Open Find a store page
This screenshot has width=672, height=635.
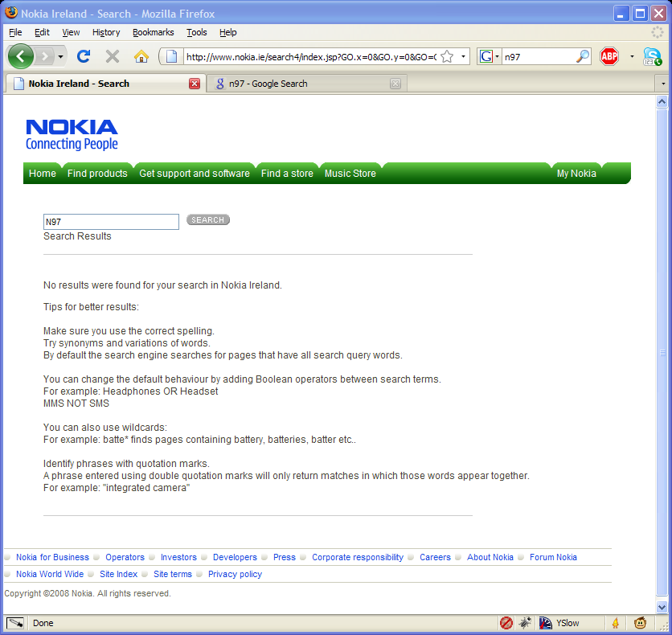click(x=287, y=174)
